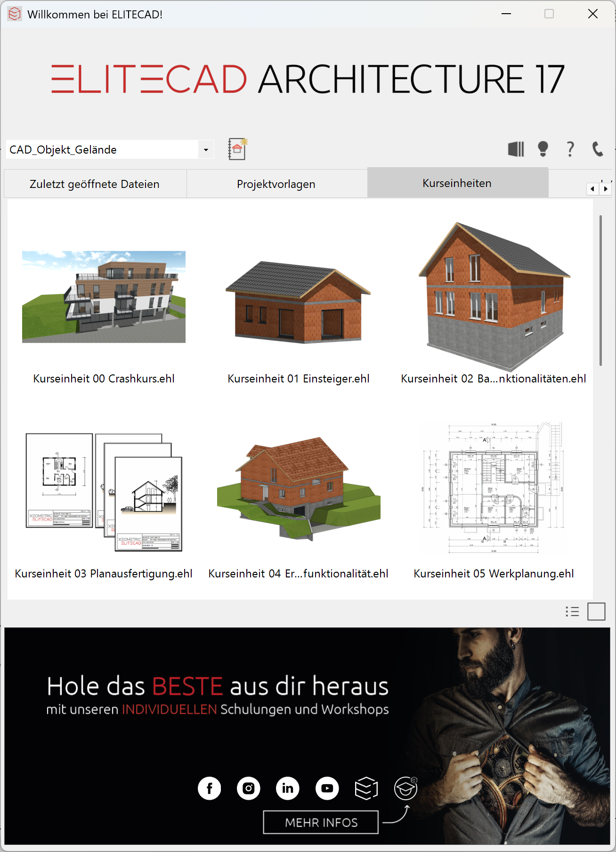Click the tab scroll left arrow
Viewport: 616px width, 852px height.
click(592, 189)
